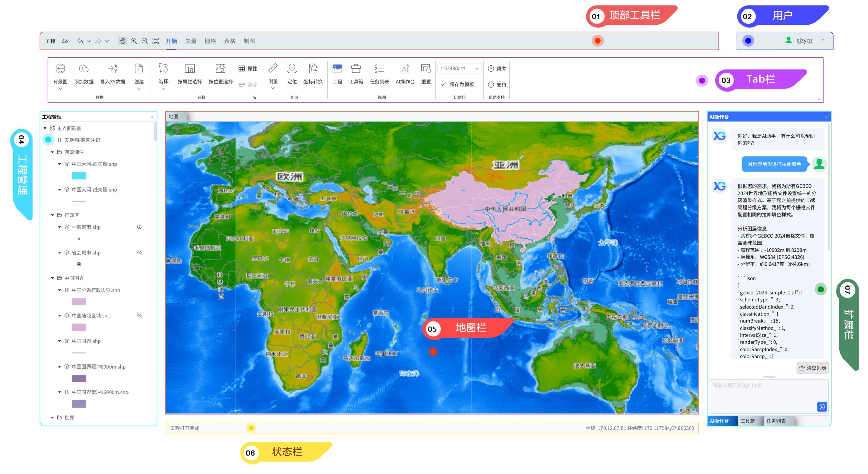Viewport: 868px width, 474px height.
Task: Click the 清空列表 clear list button
Action: point(812,368)
